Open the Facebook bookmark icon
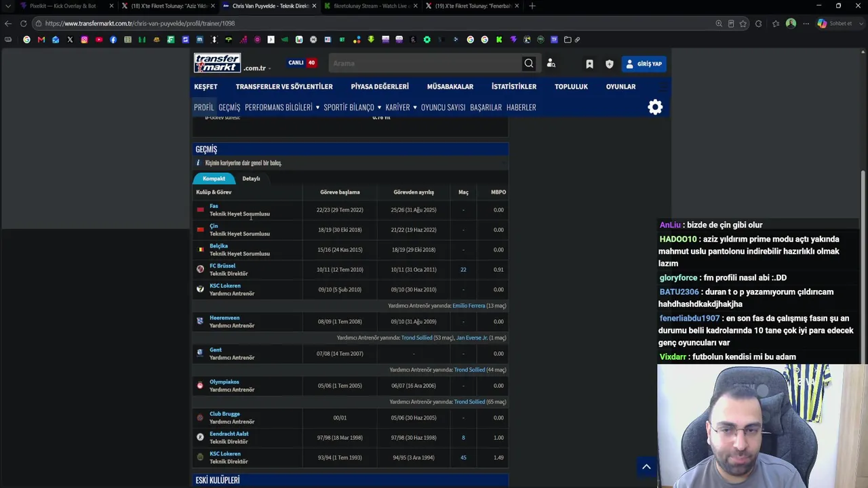 pyautogui.click(x=113, y=39)
